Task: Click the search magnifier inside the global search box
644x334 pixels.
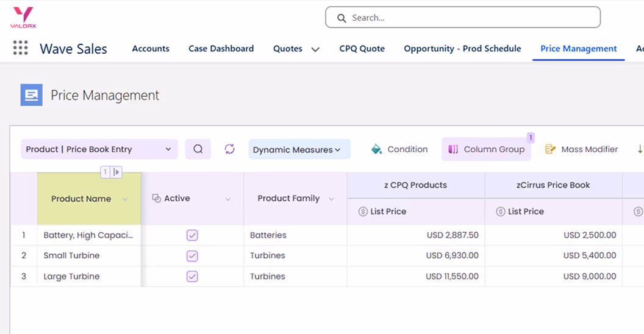Action: pyautogui.click(x=342, y=18)
